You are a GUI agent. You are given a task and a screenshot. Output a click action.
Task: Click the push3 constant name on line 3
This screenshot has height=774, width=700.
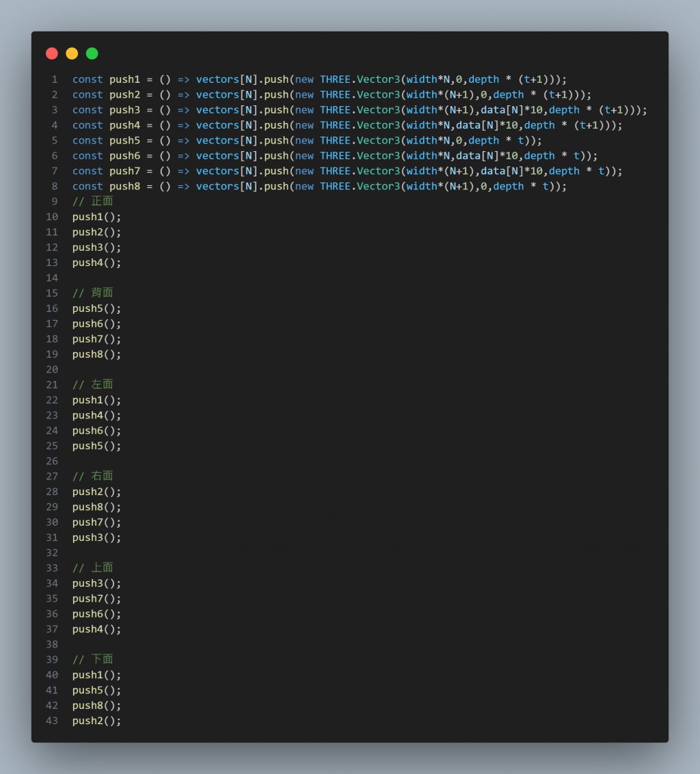(x=125, y=110)
